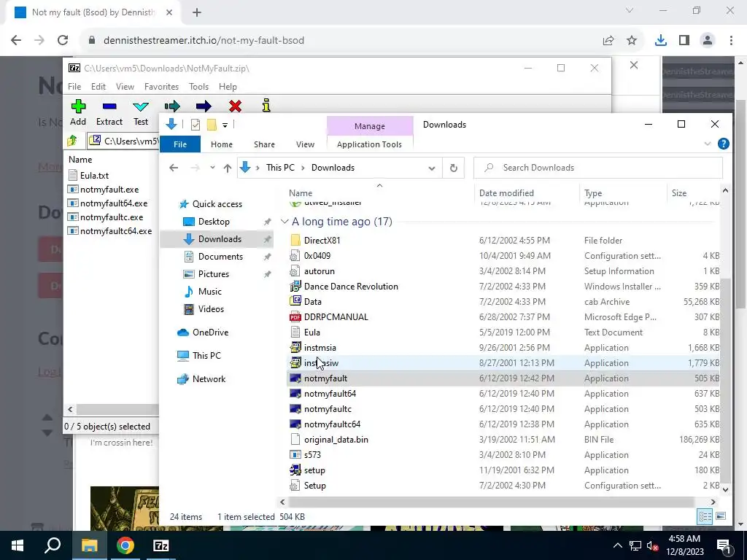Click the Search Downloads field
This screenshot has height=560, width=747.
coord(598,168)
